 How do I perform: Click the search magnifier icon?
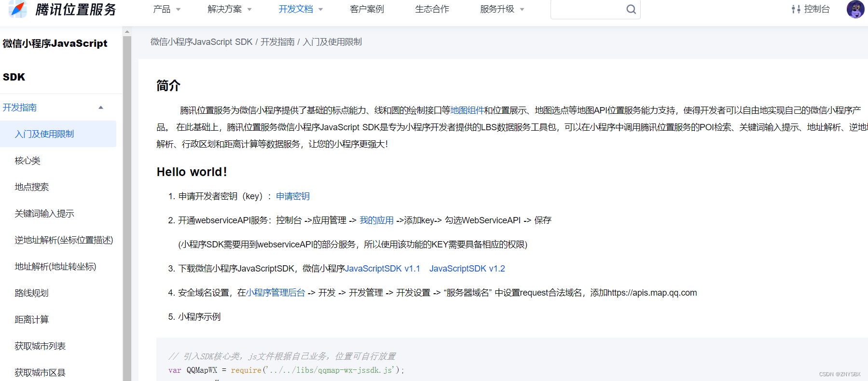coord(631,9)
